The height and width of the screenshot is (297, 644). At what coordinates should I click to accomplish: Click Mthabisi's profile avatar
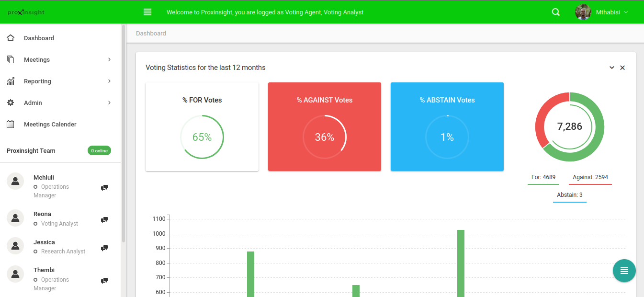point(583,12)
